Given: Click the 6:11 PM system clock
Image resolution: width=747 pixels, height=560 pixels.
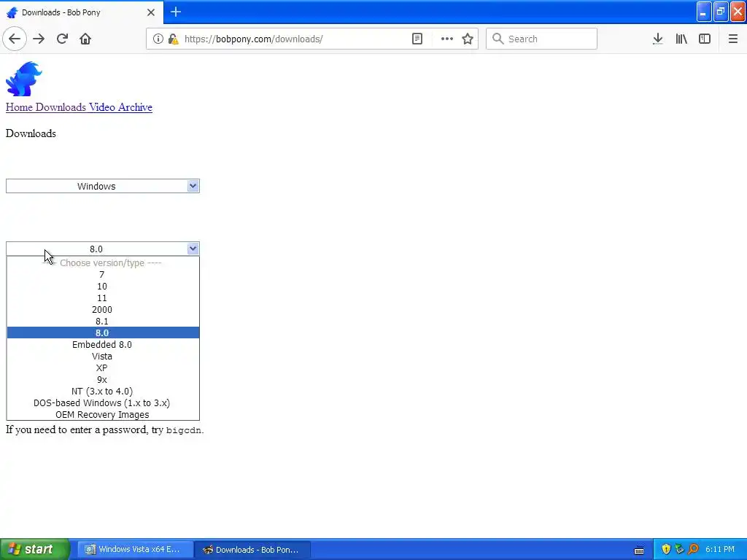Looking at the screenshot, I should click(x=720, y=549).
